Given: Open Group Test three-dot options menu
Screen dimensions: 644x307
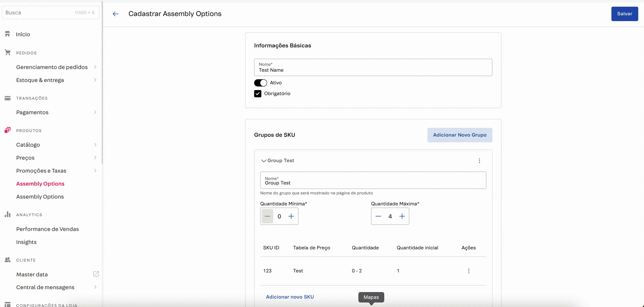Looking at the screenshot, I should (479, 161).
